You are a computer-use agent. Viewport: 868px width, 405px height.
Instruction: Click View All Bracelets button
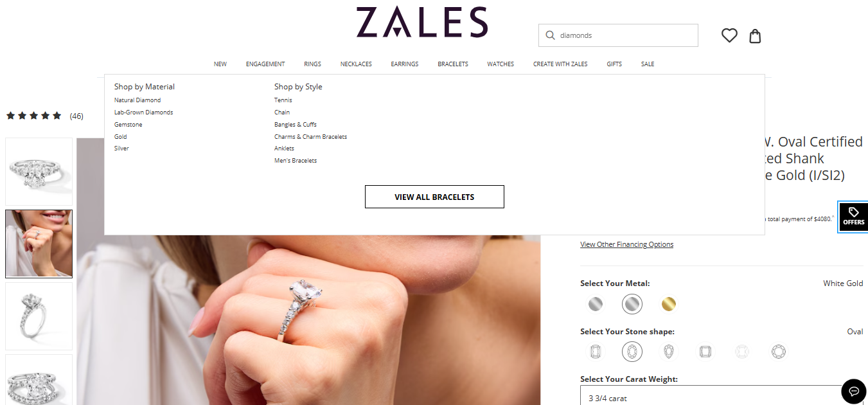pyautogui.click(x=434, y=197)
